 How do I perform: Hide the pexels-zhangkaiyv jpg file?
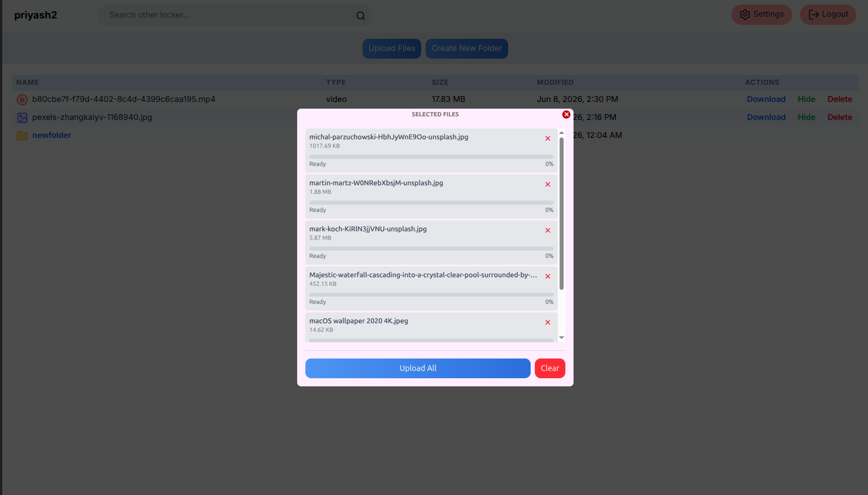point(806,117)
